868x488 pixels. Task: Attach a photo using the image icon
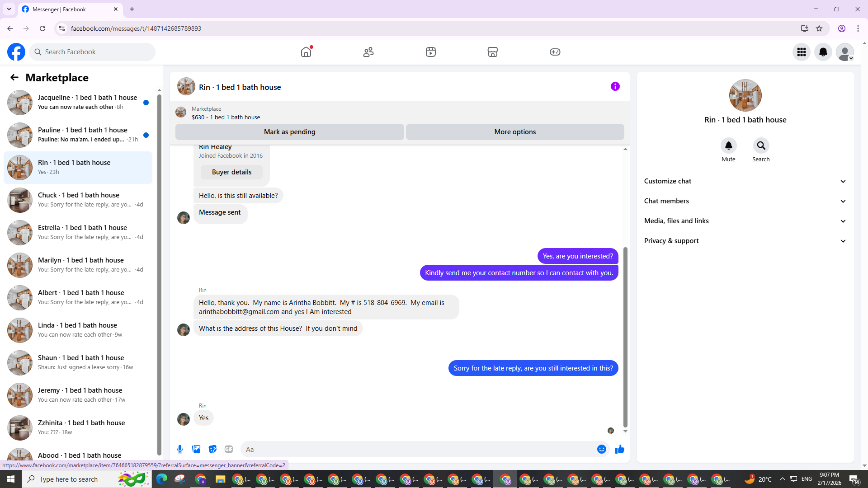click(196, 449)
